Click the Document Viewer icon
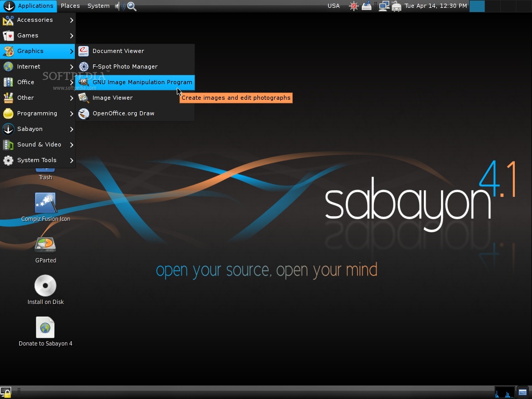The width and height of the screenshot is (532, 399). click(x=83, y=51)
